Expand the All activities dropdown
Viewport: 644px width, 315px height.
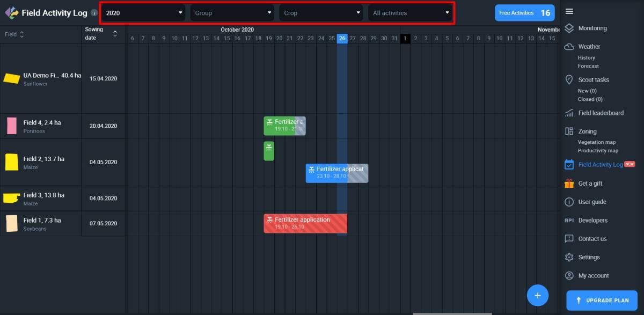pyautogui.click(x=410, y=13)
